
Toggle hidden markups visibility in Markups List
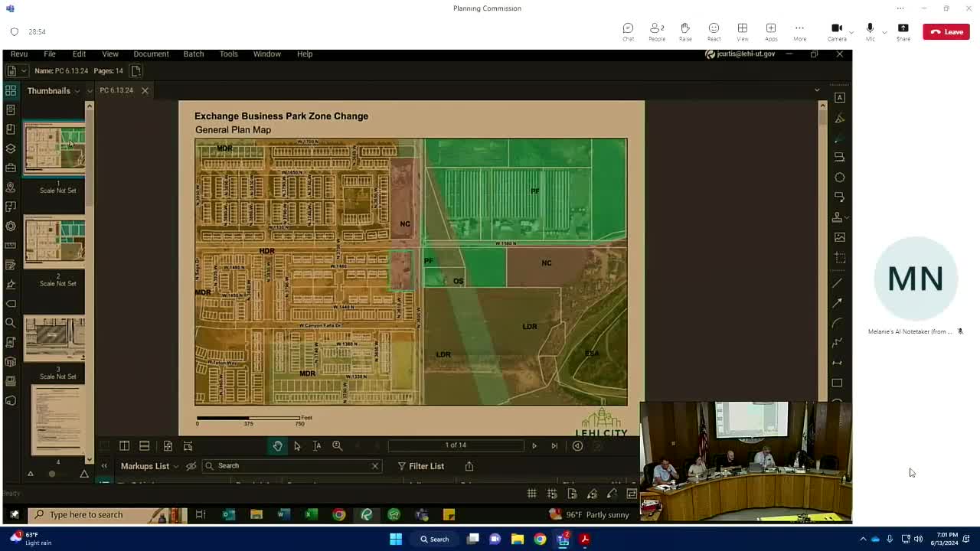(x=191, y=466)
